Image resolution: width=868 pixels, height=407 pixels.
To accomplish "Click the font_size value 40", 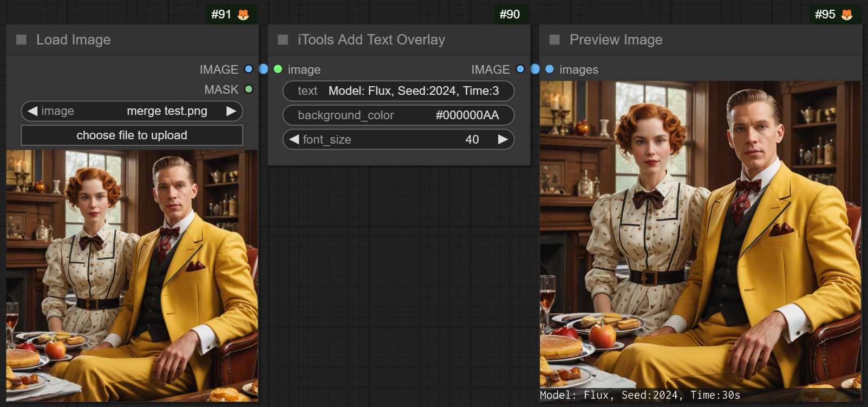I will coord(472,140).
